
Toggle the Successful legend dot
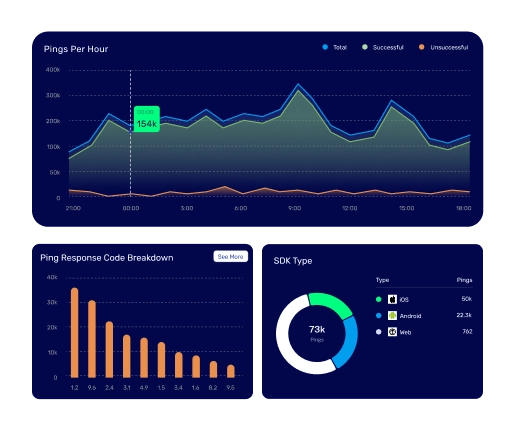[x=365, y=47]
